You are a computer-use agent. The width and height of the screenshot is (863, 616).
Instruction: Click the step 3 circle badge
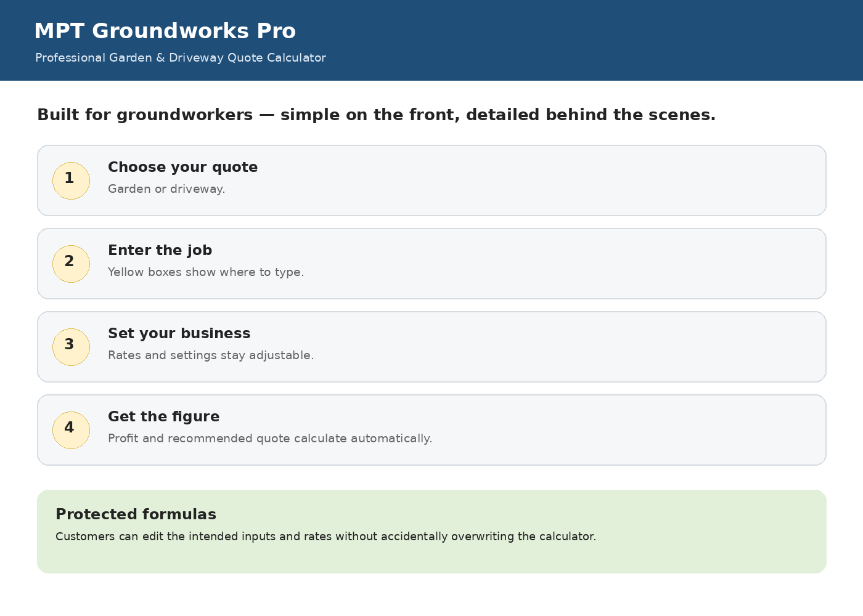point(71,347)
